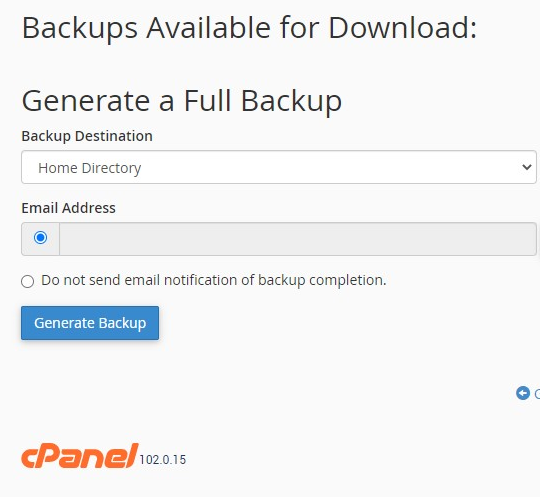
Task: Choose the do-not-send-email radio option
Action: coord(28,281)
